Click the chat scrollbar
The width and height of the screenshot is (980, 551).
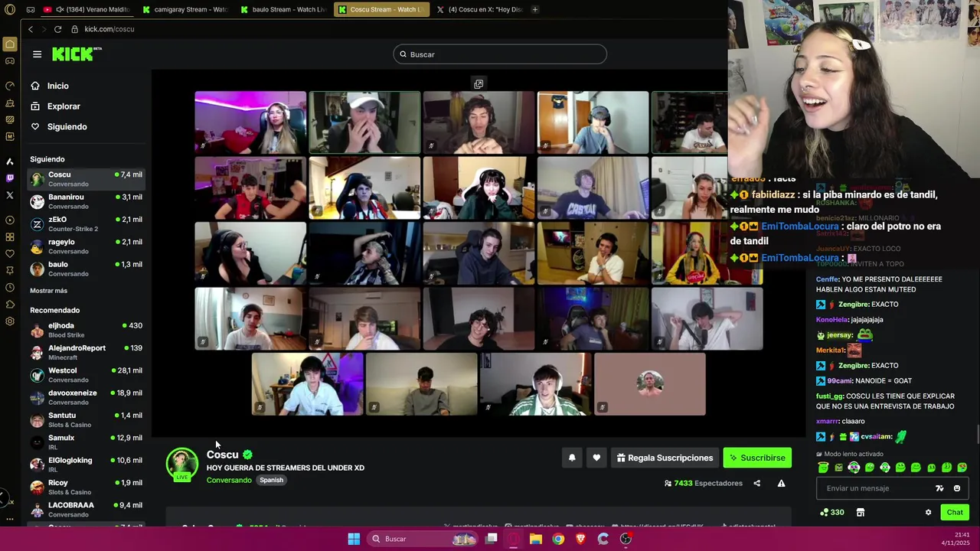pos(977,435)
